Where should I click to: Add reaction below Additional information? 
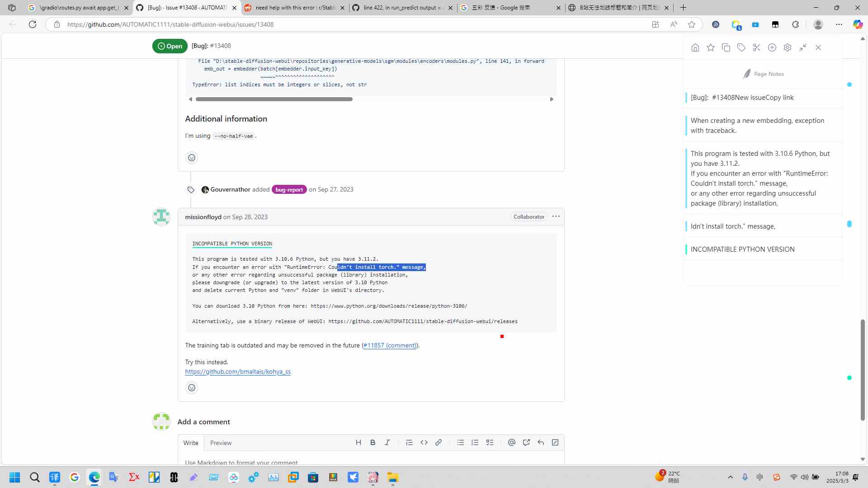(192, 158)
